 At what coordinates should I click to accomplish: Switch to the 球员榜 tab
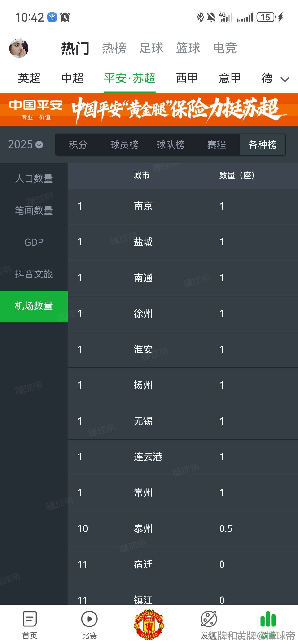coord(124,144)
